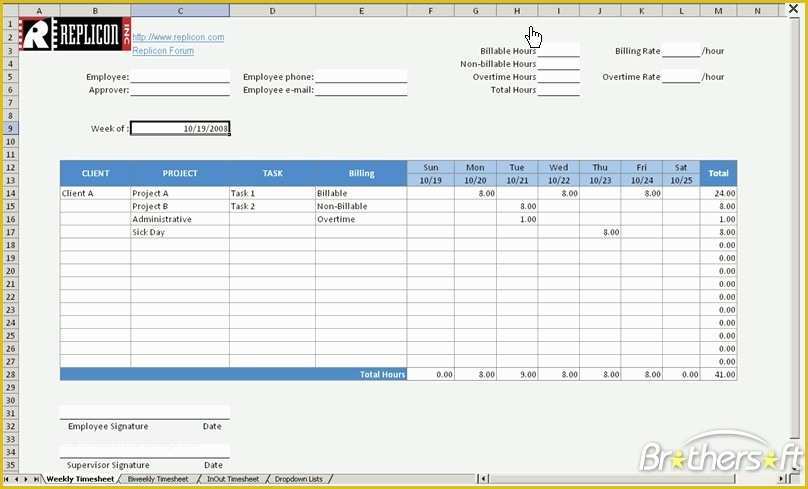Viewport: 808px width, 489px height.
Task: Switch to the Biweekly Timesheet sheet tab
Action: pyautogui.click(x=158, y=479)
